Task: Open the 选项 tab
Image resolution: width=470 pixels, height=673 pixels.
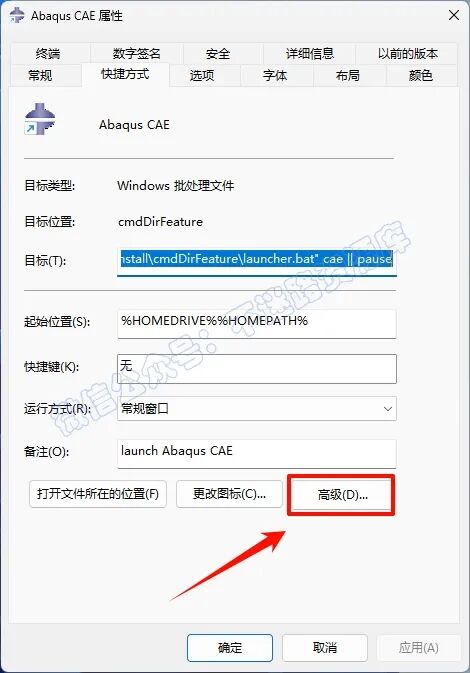Action: (202, 76)
